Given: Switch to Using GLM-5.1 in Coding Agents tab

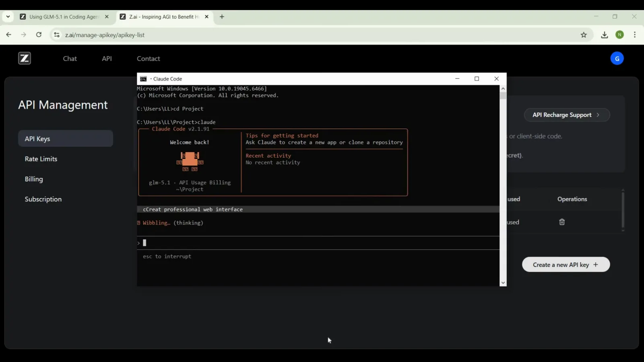Looking at the screenshot, I should [64, 17].
